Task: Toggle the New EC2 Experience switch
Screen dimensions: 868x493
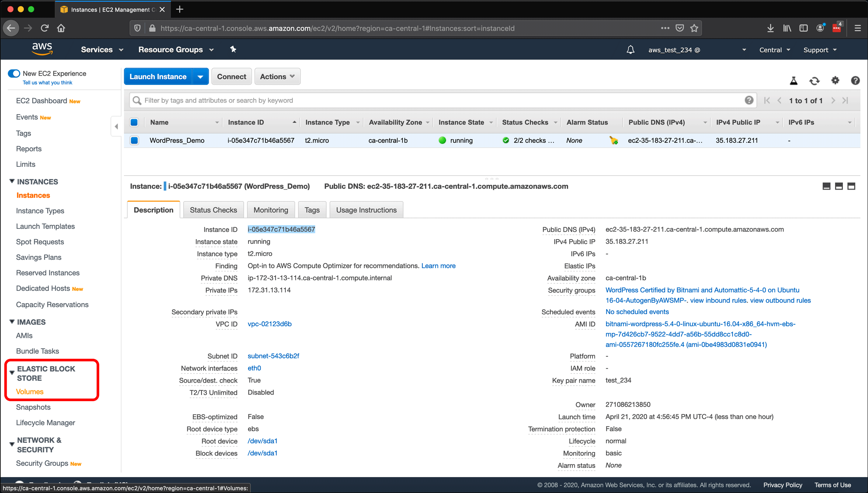Action: pyautogui.click(x=14, y=73)
